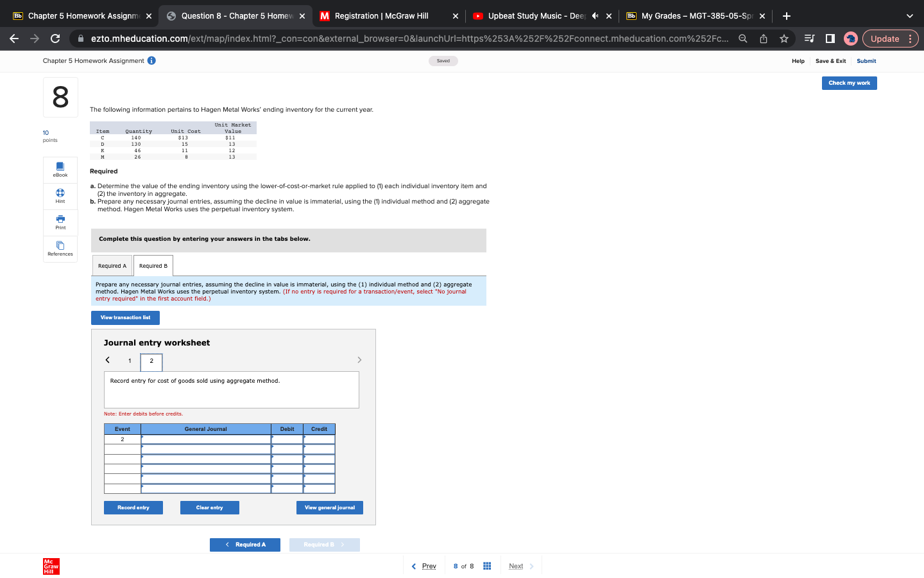Open the Chrome profile avatar

[x=850, y=39]
